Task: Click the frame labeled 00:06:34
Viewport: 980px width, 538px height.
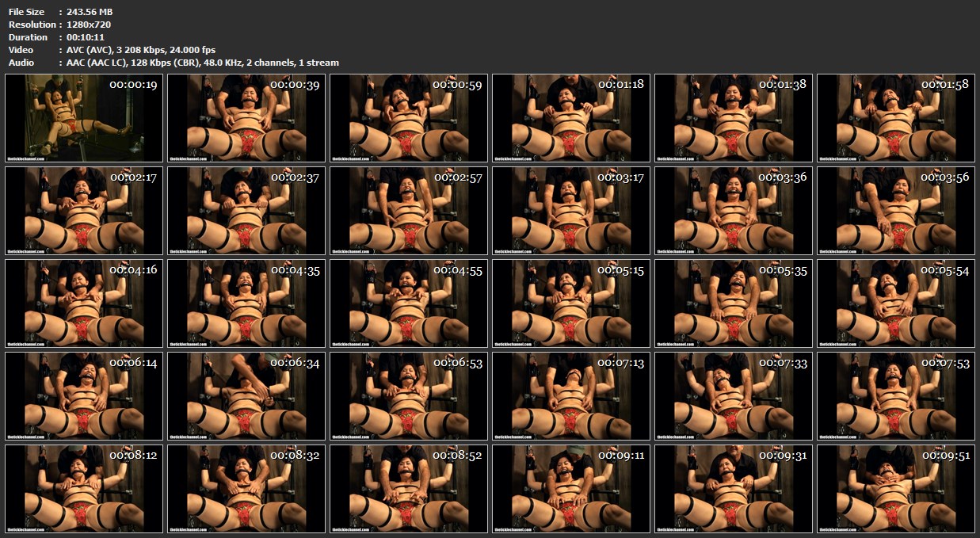Action: click(246, 396)
